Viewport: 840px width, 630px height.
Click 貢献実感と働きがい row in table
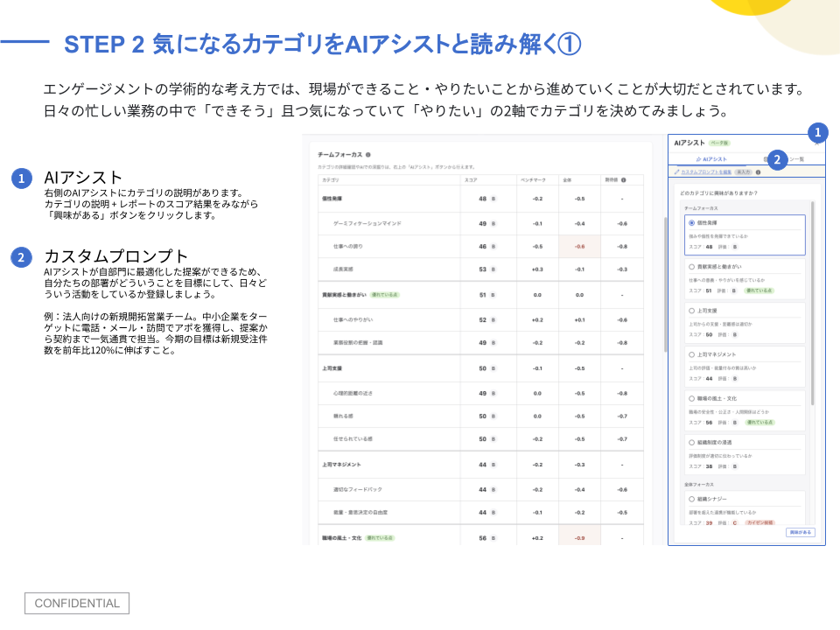click(x=480, y=295)
